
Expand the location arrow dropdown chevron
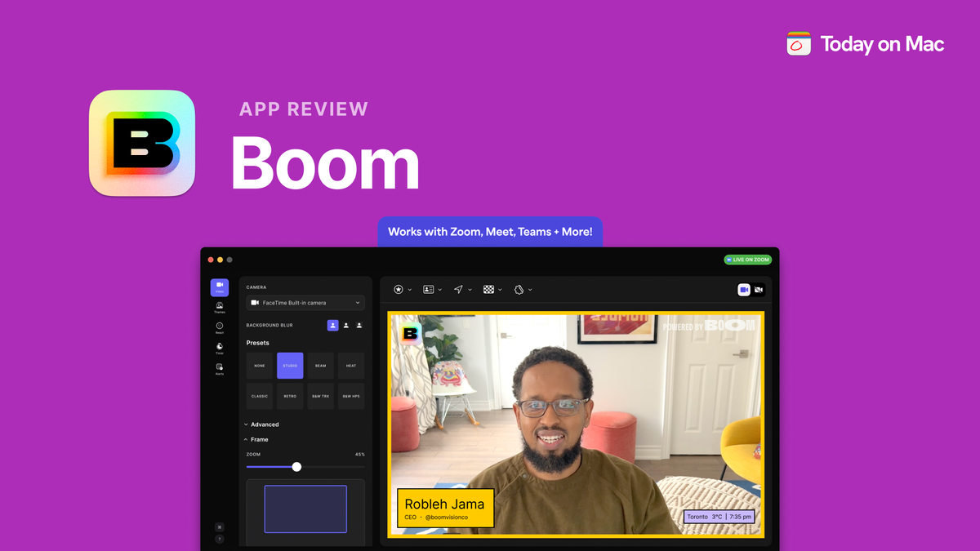pyautogui.click(x=470, y=290)
